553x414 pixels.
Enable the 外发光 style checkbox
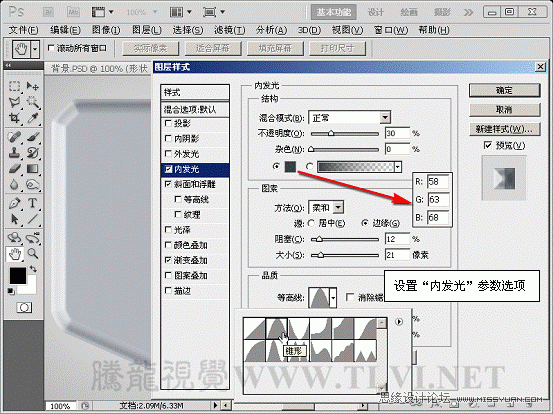tap(168, 154)
